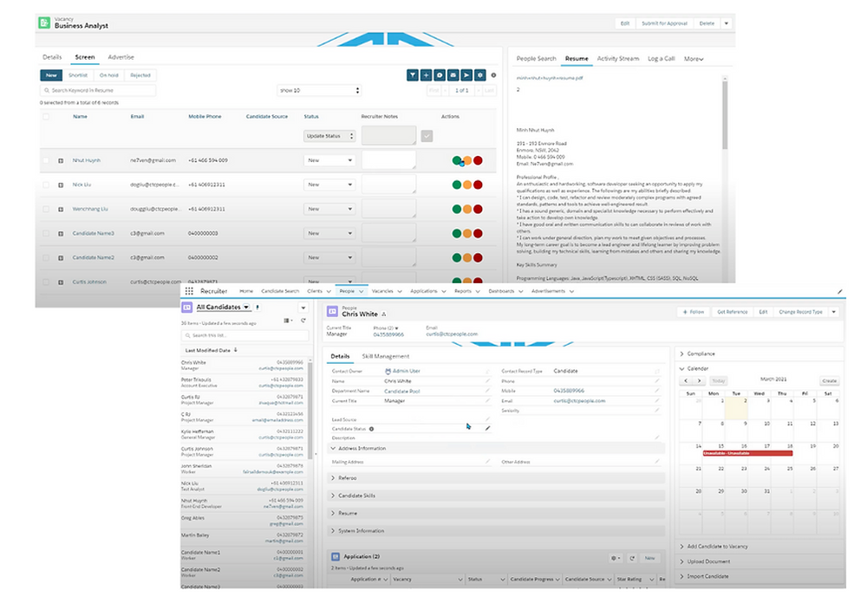Click the Submit for Approval button

coord(663,23)
